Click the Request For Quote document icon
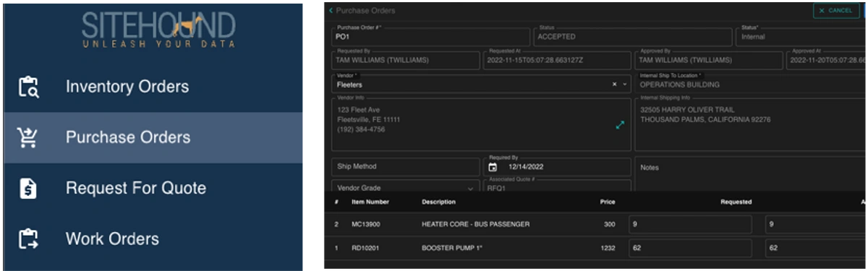Image resolution: width=868 pixels, height=271 pixels. [x=28, y=188]
